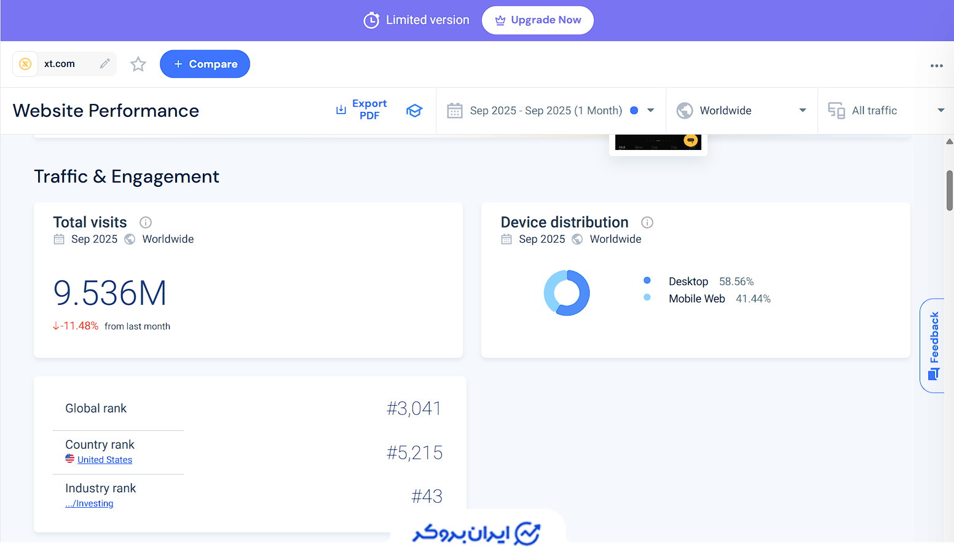The height and width of the screenshot is (560, 954).
Task: Open the Feedback side tab
Action: (x=934, y=345)
